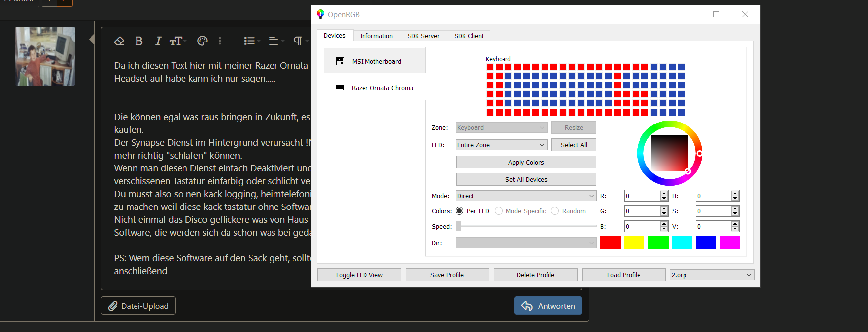Toggle bold formatting in forum editor
Screen dimensions: 868x332
(139, 41)
